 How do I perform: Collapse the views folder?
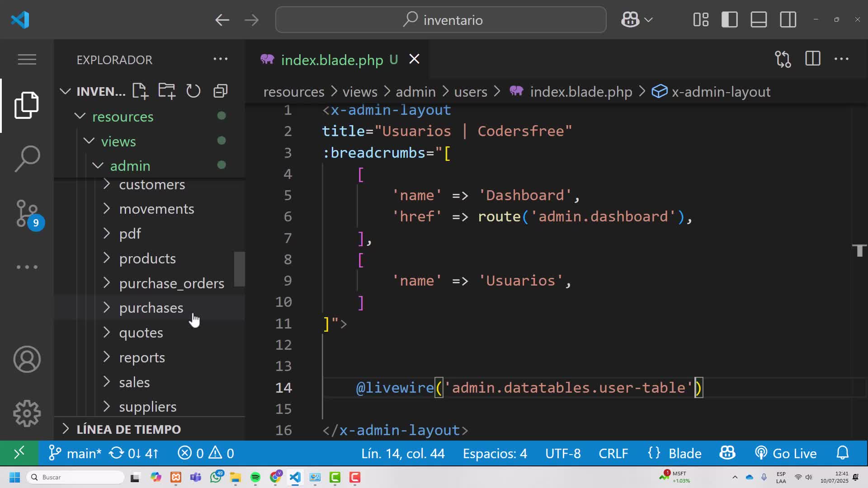(x=89, y=141)
